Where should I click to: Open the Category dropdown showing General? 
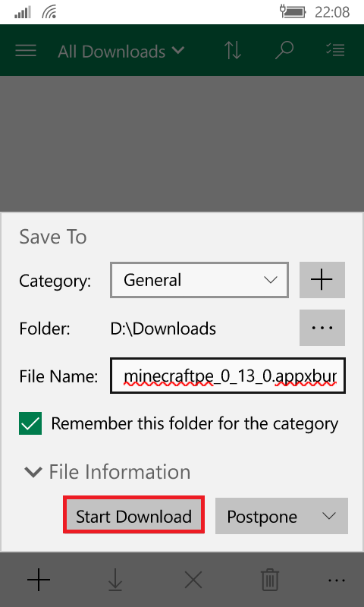pyautogui.click(x=199, y=280)
